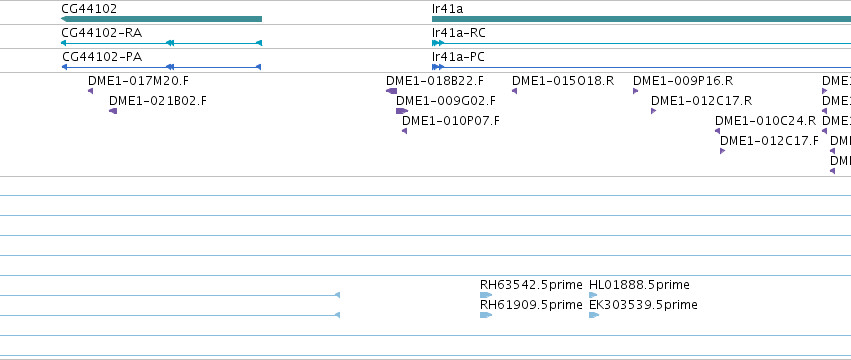Click the Ir41a-PC feature start arrows
Viewport: 851px width, 360px height.
(438, 67)
